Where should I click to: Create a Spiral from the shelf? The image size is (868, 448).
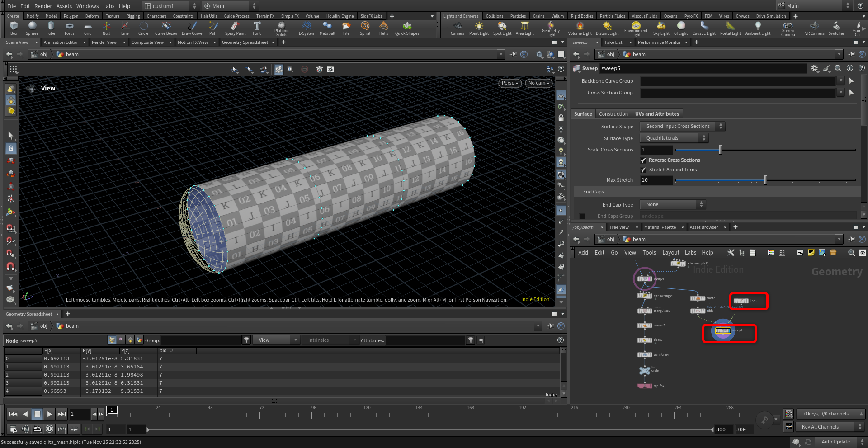[x=365, y=28]
